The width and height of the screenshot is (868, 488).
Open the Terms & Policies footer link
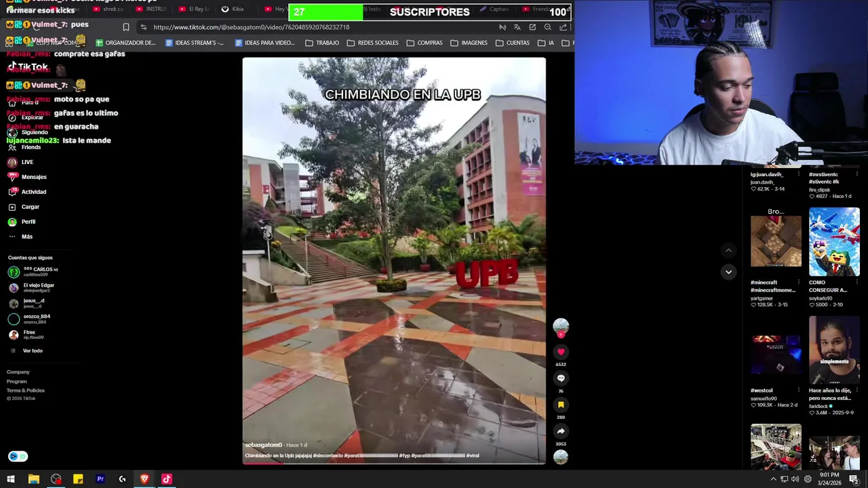[26, 390]
